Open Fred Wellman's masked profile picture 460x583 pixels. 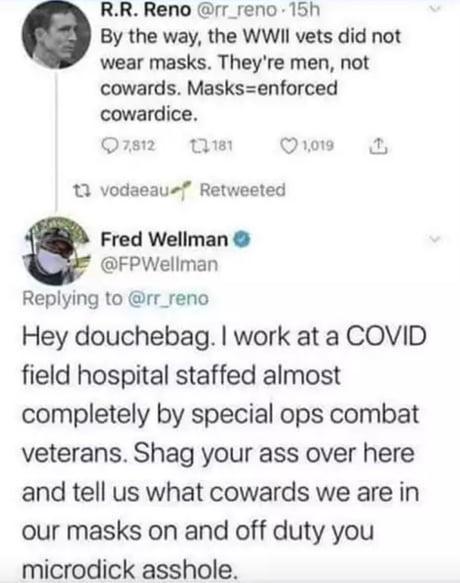(56, 251)
